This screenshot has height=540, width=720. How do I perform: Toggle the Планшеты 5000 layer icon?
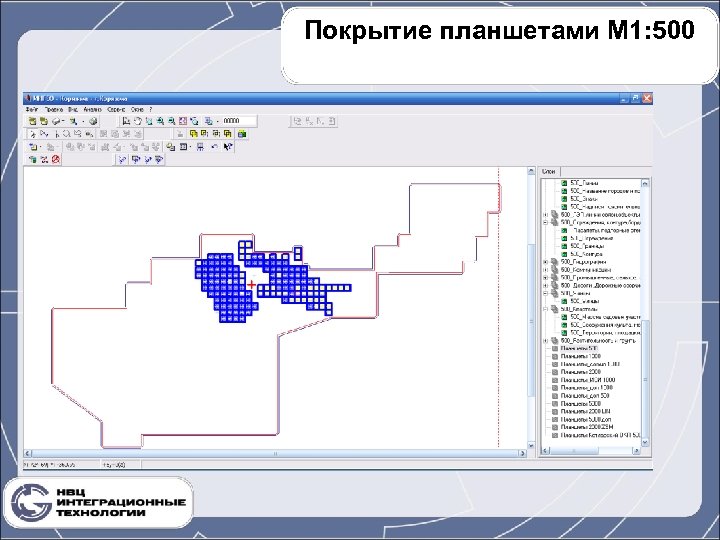[x=554, y=403]
